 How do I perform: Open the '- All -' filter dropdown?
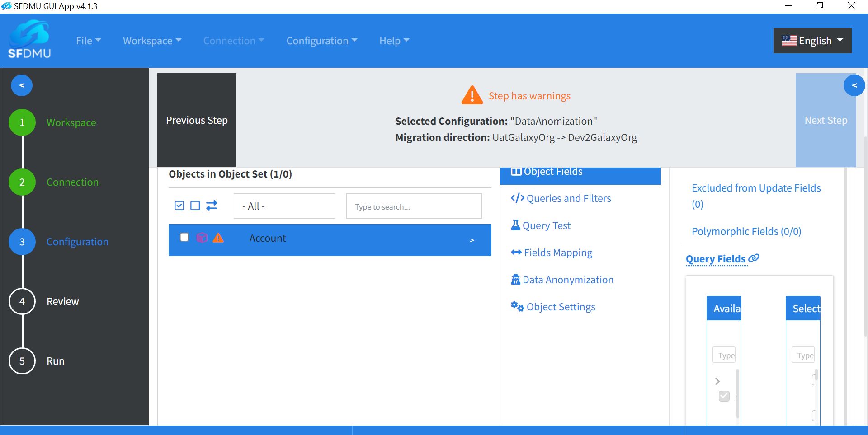click(284, 206)
